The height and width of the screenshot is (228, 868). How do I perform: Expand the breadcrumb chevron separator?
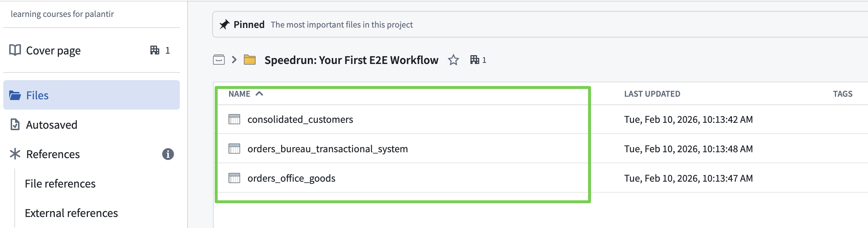point(234,60)
